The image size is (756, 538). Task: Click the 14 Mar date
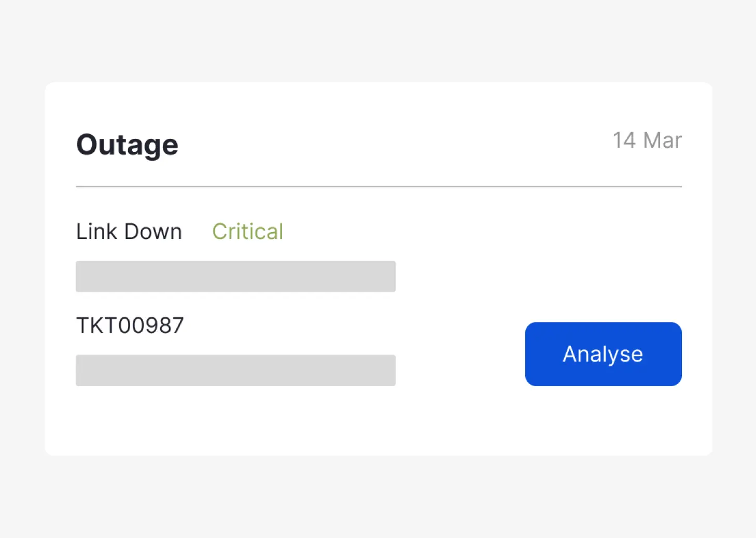pos(647,140)
